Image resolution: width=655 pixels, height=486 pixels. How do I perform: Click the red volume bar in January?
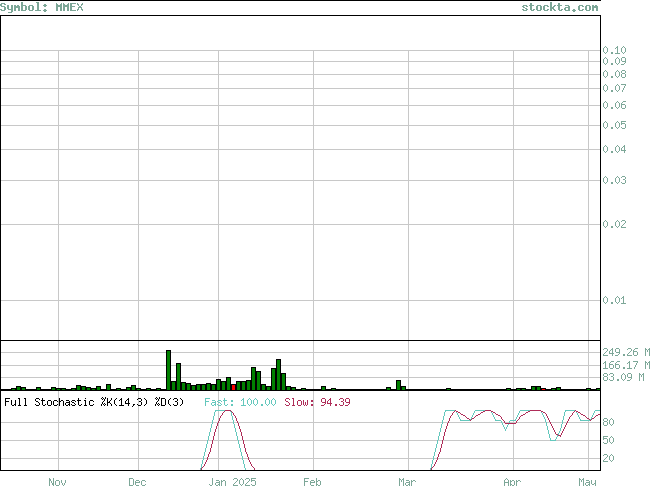click(x=234, y=387)
